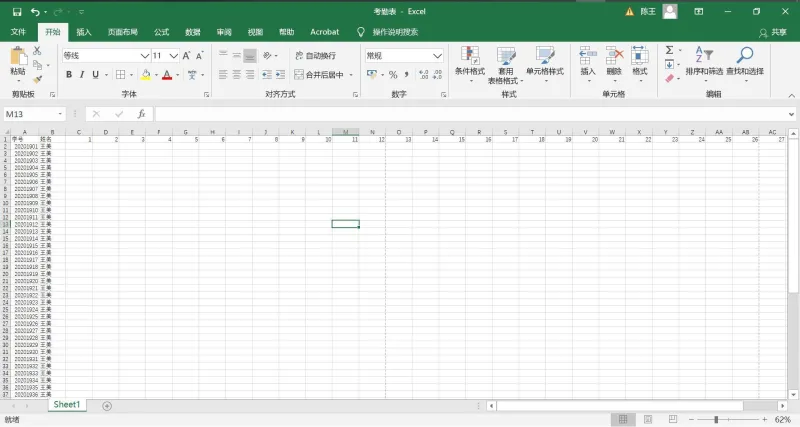This screenshot has width=800, height=427.
Task: Switch to the Acrobat tab
Action: [x=324, y=32]
